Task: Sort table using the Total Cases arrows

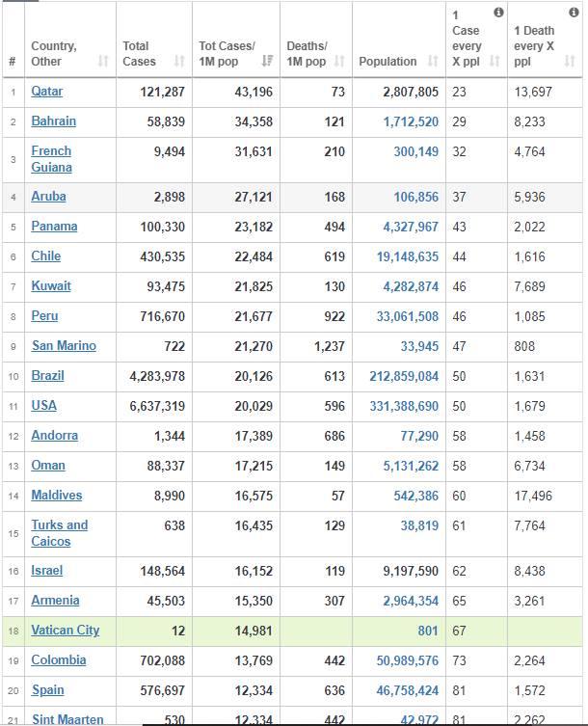Action: 179,62
